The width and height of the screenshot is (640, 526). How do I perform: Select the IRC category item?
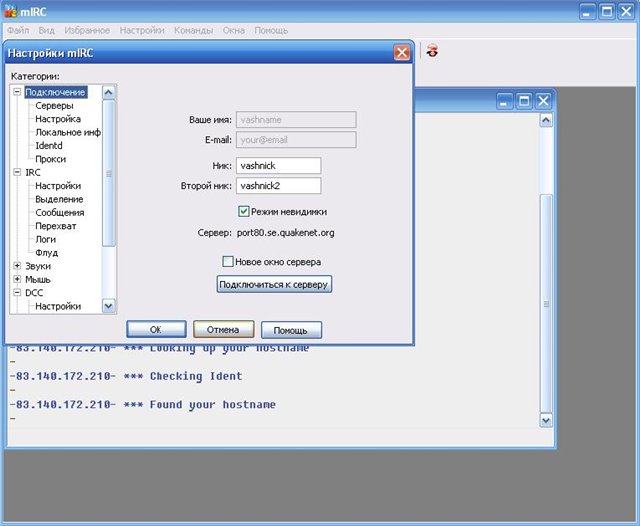tap(33, 173)
